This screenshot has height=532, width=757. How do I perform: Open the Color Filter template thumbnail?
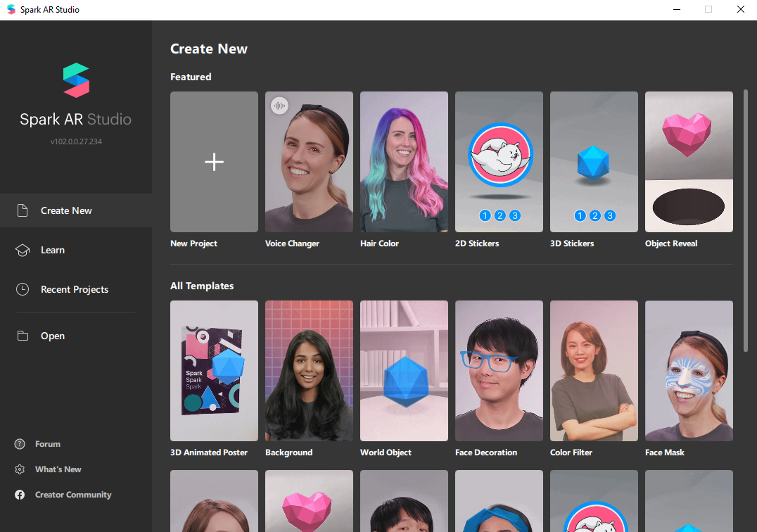click(594, 371)
